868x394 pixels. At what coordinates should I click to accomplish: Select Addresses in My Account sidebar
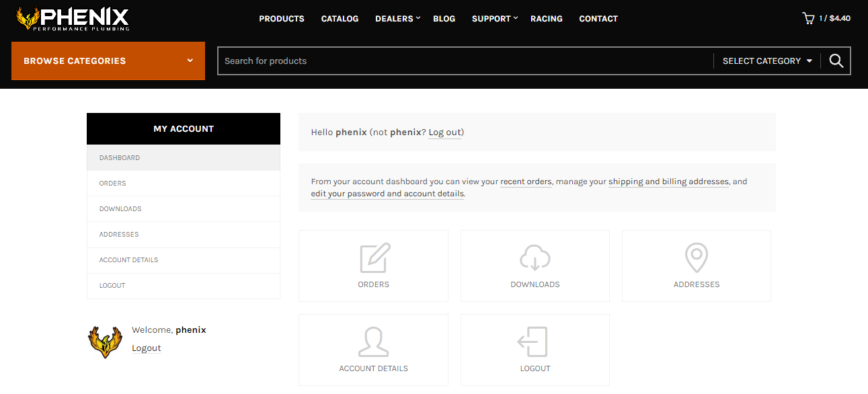[x=184, y=234]
